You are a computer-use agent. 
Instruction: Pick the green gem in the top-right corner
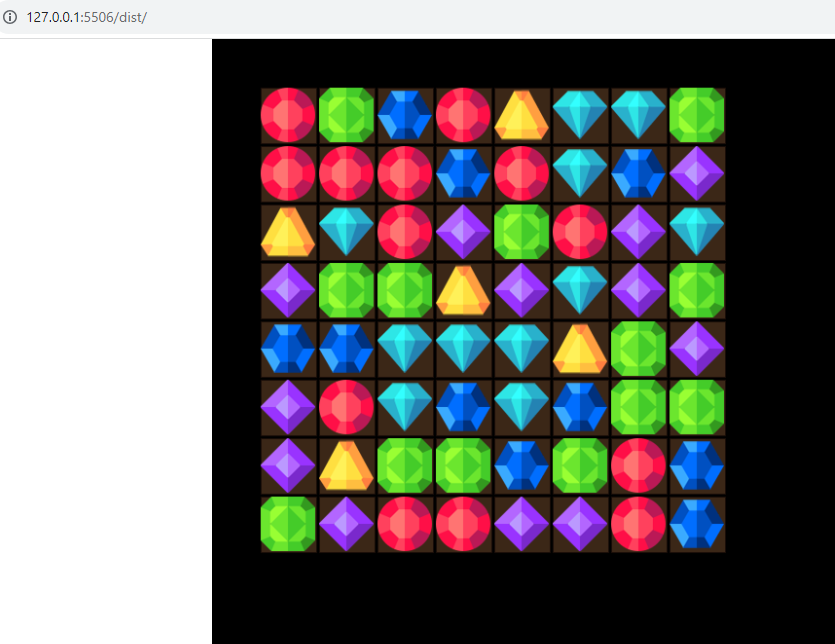coord(697,115)
